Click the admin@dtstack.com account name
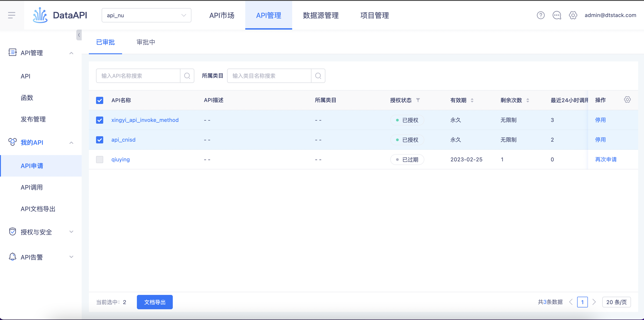Image resolution: width=644 pixels, height=320 pixels. [x=610, y=15]
